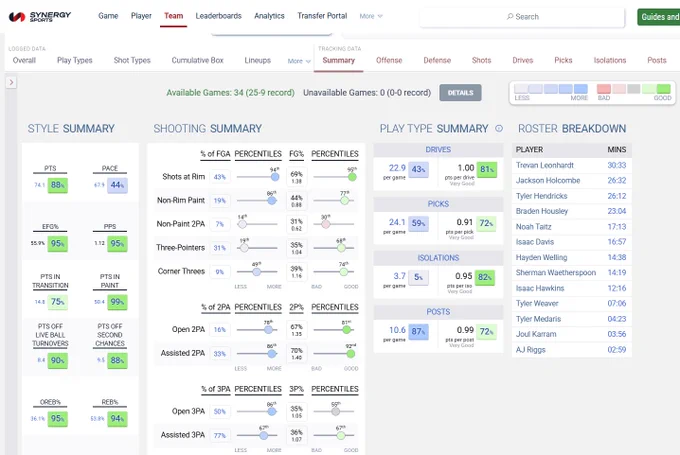This screenshot has height=455, width=680.
Task: Open the Game menu
Action: 108,16
